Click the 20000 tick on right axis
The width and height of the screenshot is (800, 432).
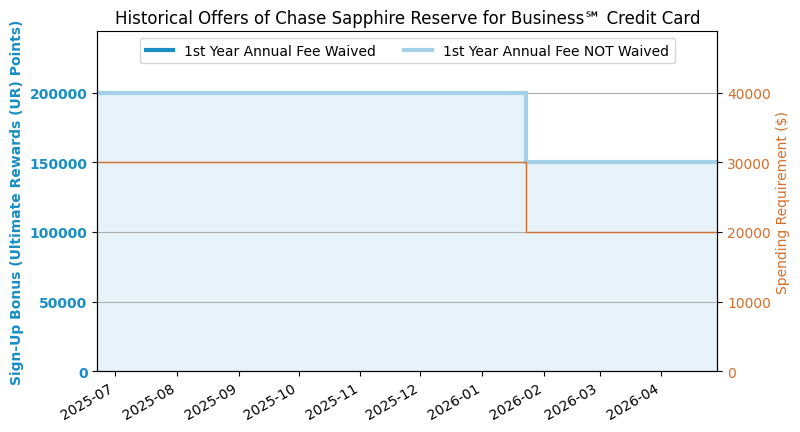point(746,233)
